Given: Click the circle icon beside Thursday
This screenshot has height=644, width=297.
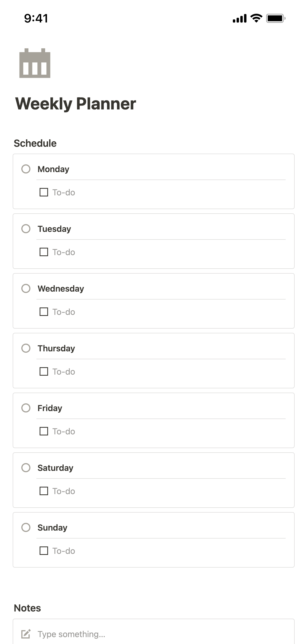Looking at the screenshot, I should (x=26, y=348).
